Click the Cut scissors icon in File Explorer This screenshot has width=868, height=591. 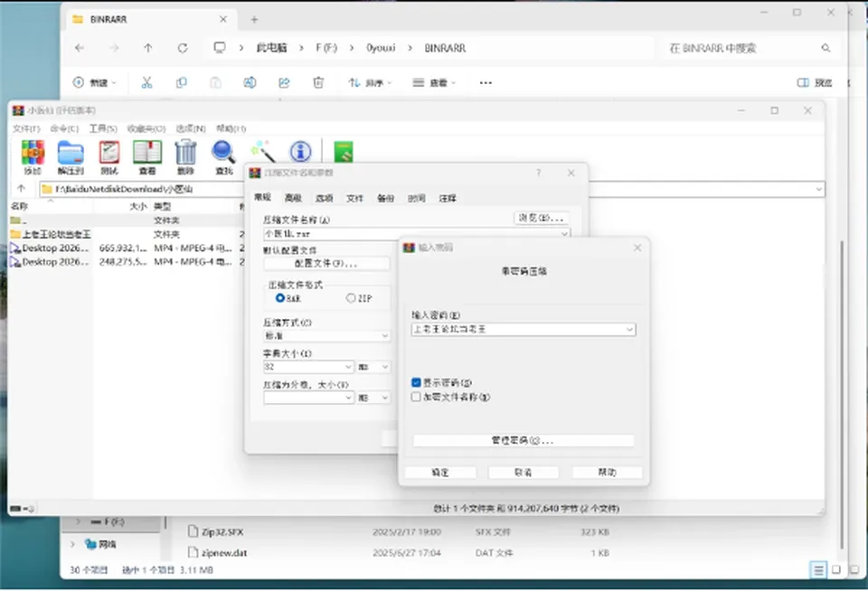[x=146, y=82]
